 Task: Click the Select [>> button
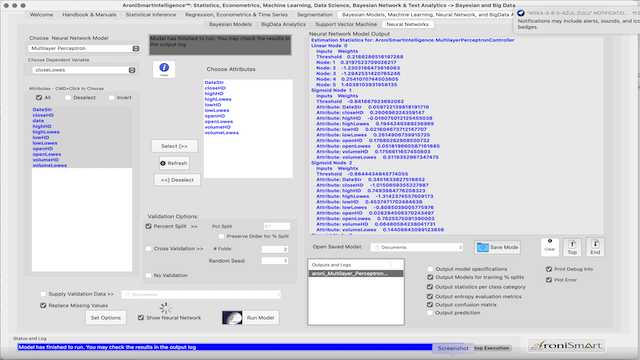coord(174,146)
